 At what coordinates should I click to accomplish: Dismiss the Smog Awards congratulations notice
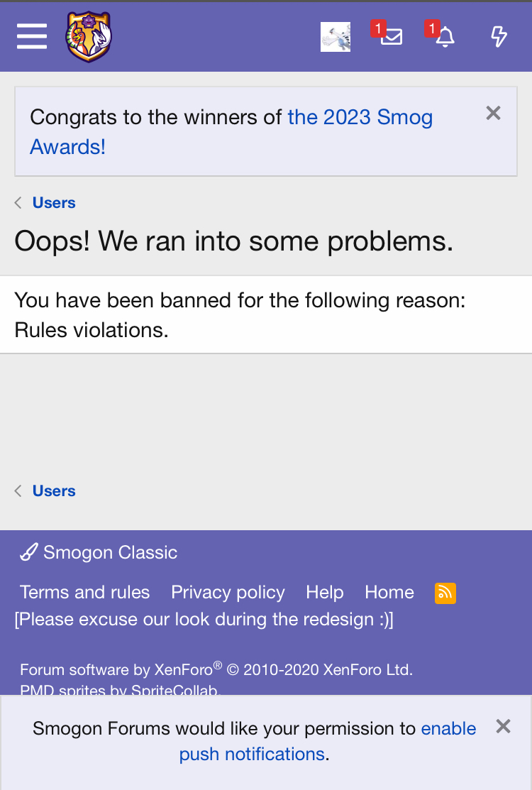click(x=493, y=113)
